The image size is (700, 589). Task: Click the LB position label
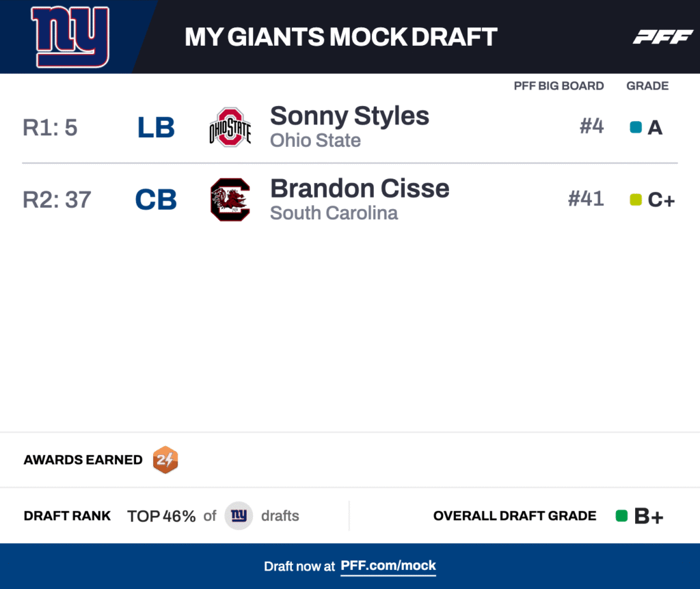(x=156, y=128)
